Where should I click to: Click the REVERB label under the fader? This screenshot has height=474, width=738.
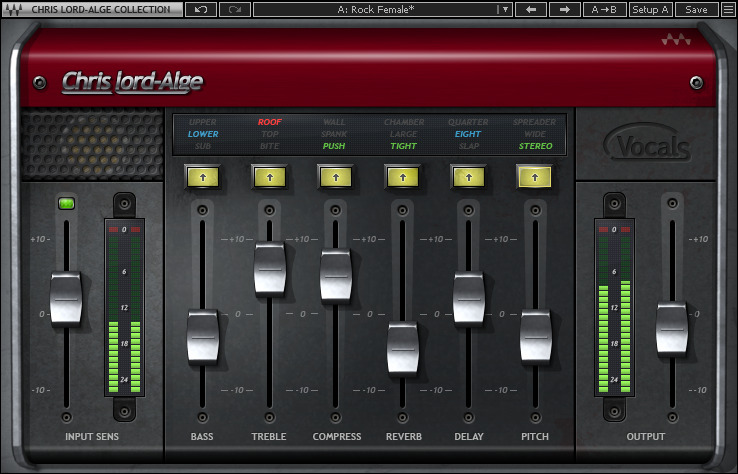(404, 437)
